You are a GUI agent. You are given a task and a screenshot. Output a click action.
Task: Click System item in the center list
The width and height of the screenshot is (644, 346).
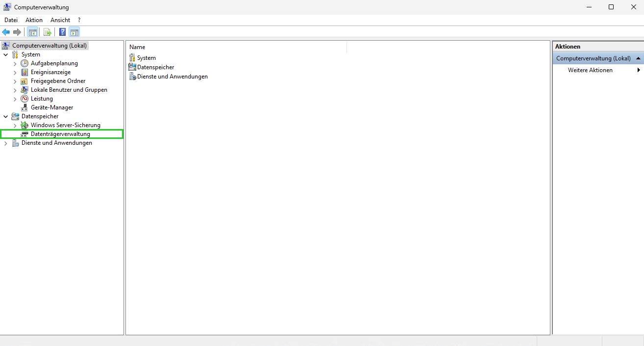[x=146, y=58]
